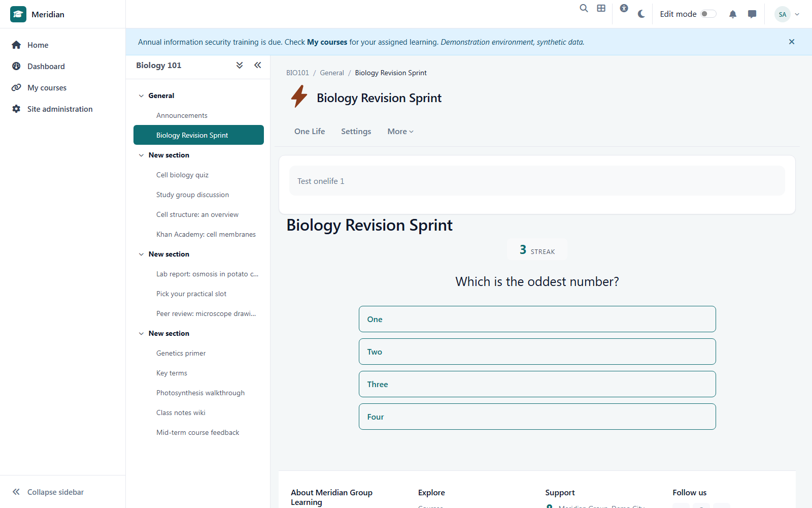Open the user menu dropdown arrow
The width and height of the screenshot is (812, 508).
(797, 14)
